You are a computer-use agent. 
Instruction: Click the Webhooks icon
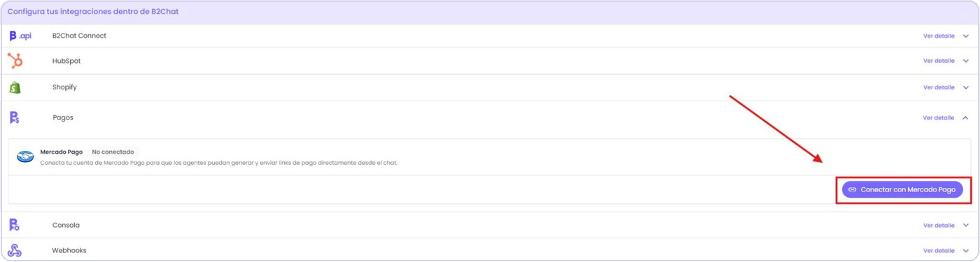click(15, 250)
